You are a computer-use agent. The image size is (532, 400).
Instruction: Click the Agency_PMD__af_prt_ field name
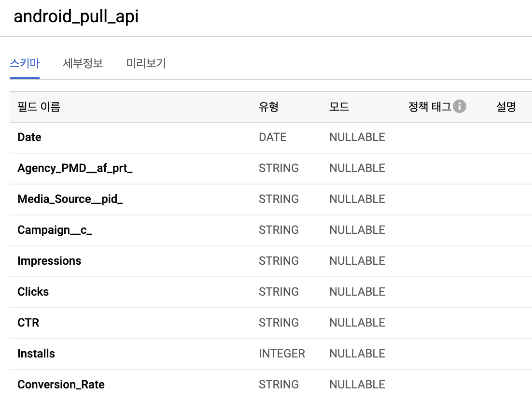point(75,168)
